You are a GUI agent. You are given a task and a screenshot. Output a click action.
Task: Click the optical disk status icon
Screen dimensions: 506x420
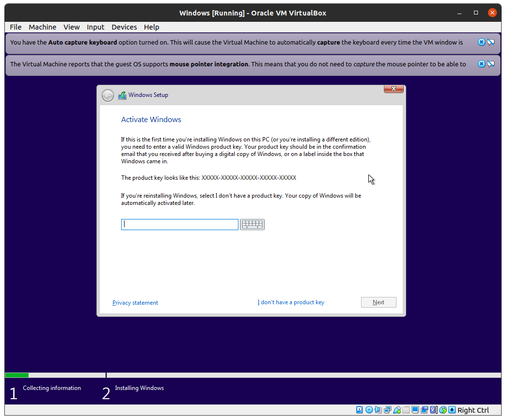(369, 410)
